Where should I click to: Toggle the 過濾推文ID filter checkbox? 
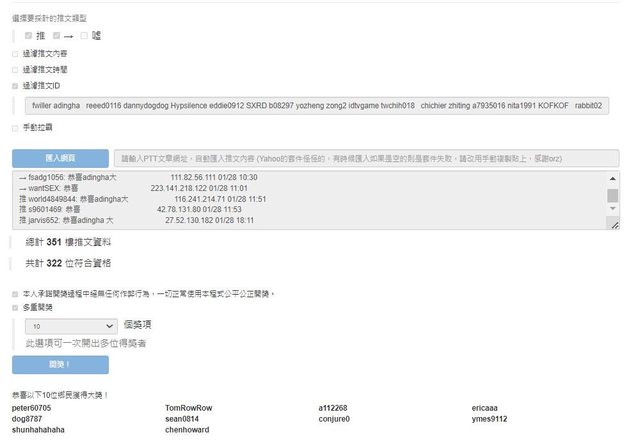pos(15,86)
